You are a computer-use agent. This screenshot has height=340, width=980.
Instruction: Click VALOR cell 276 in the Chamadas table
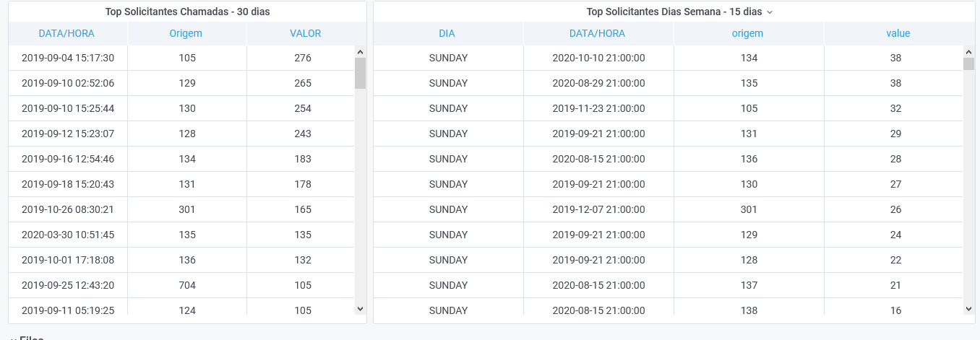click(x=303, y=58)
